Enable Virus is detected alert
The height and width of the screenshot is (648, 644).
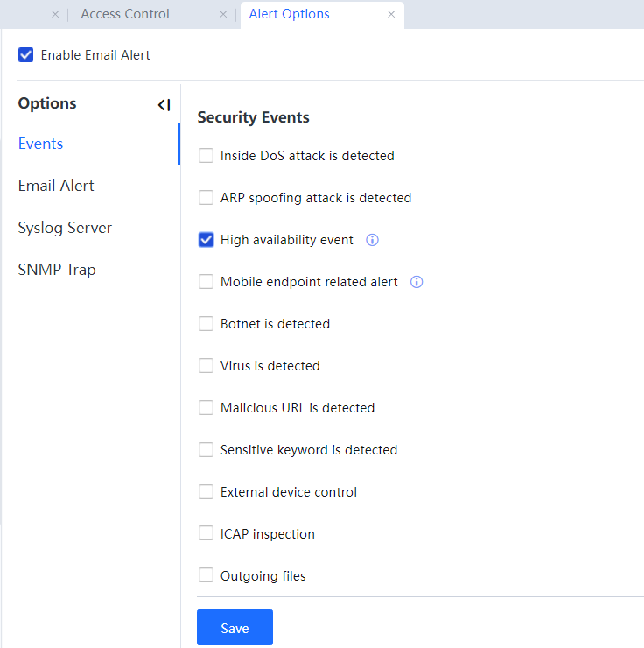point(206,366)
